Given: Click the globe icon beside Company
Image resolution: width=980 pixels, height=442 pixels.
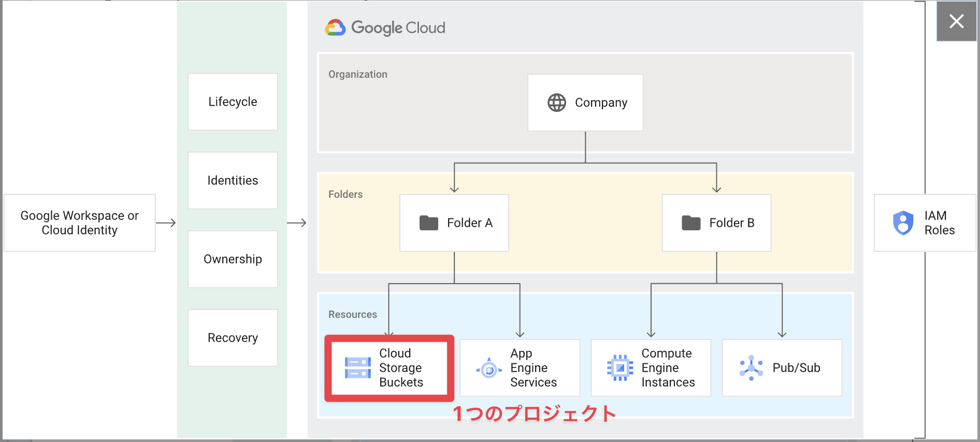Looking at the screenshot, I should 557,102.
